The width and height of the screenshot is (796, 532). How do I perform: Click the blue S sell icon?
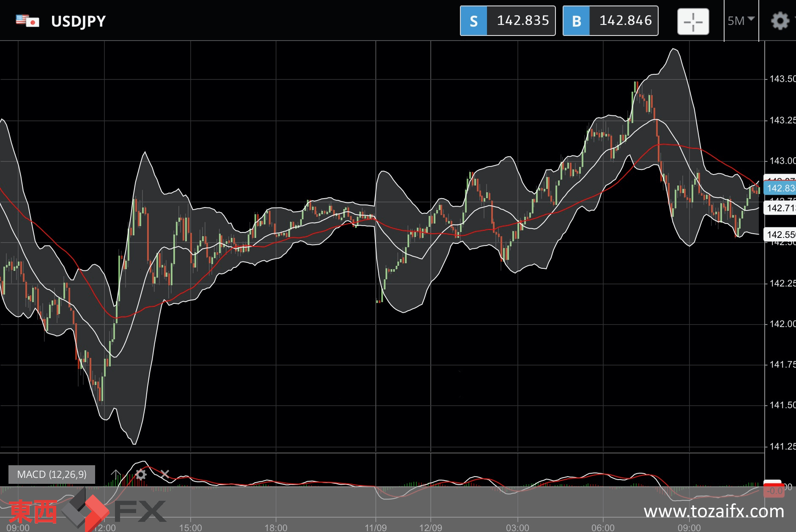(473, 21)
